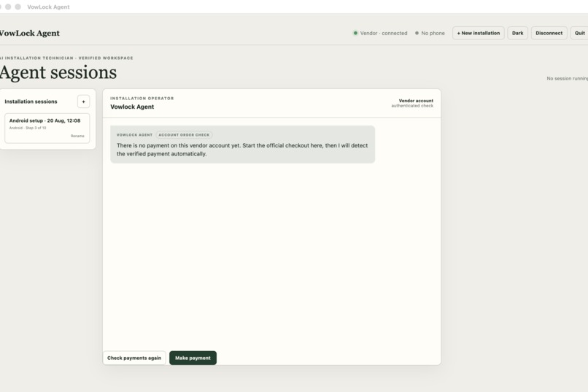Click the plus icon beside Installation sessions

[83, 101]
